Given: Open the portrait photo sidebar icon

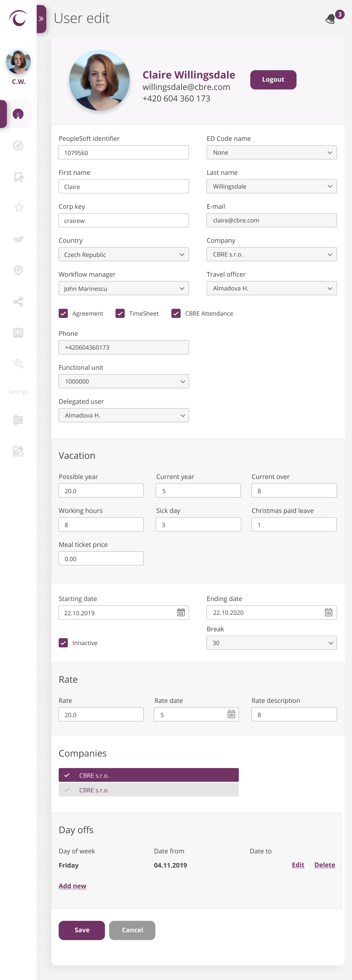Looking at the screenshot, I should pos(18,333).
